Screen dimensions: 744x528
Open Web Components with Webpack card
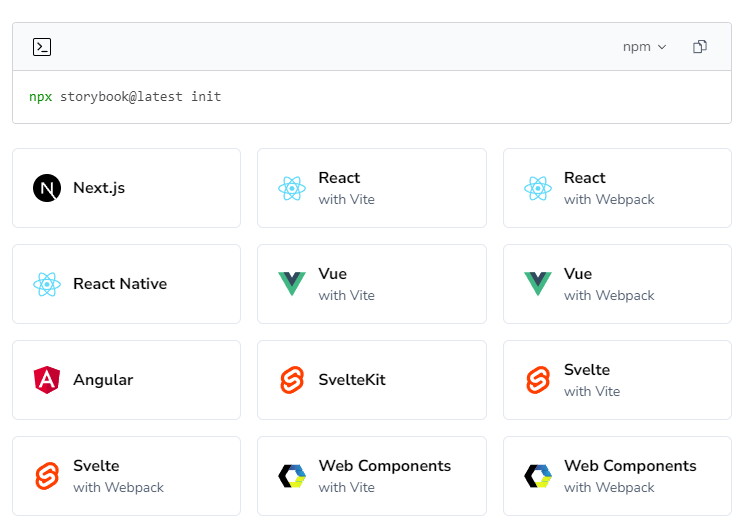pyautogui.click(x=617, y=476)
